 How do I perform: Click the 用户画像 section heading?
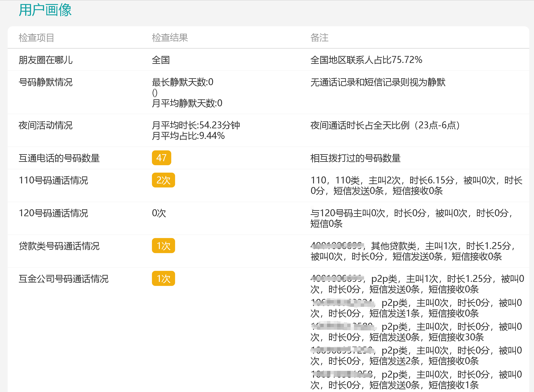(45, 10)
